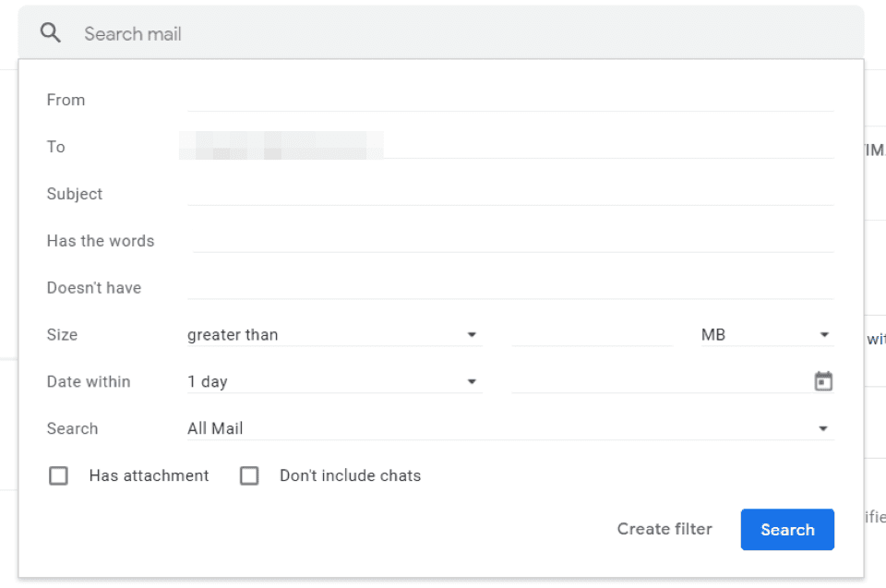Open the calendar date picker icon
The width and height of the screenshot is (886, 588).
(822, 380)
